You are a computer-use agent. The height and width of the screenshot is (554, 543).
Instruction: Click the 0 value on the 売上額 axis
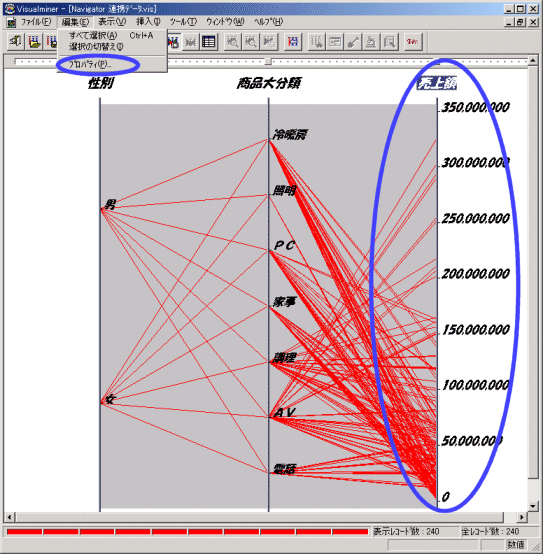click(445, 497)
